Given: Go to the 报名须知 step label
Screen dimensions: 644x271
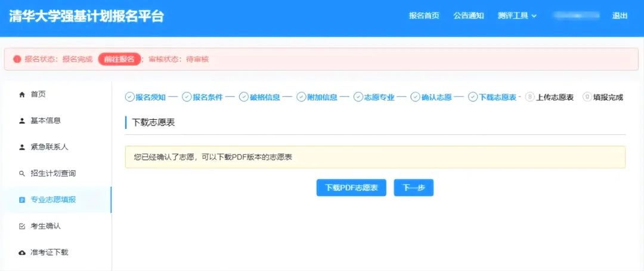Looking at the screenshot, I should (150, 97).
